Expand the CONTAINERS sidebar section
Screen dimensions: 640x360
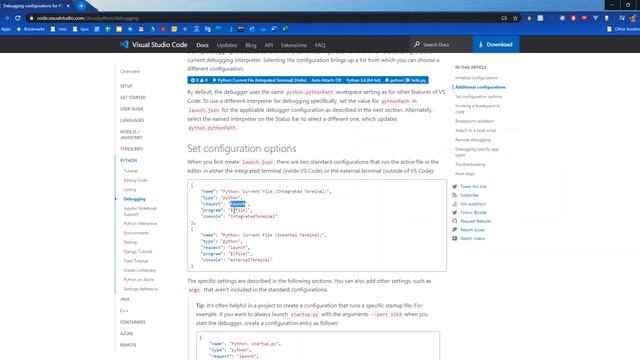pyautogui.click(x=133, y=322)
